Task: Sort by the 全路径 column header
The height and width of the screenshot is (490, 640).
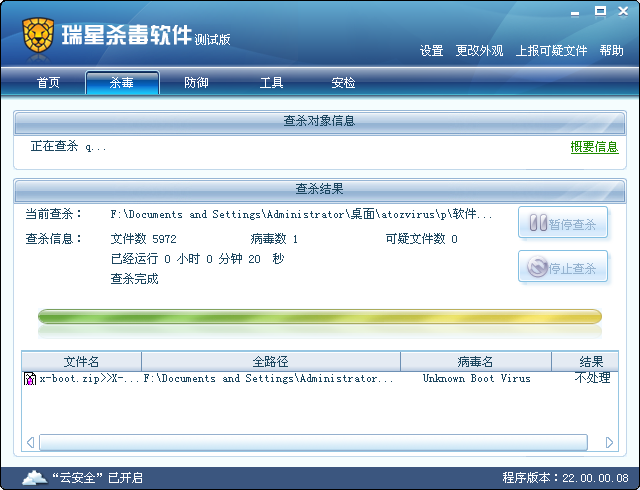Action: coord(271,361)
